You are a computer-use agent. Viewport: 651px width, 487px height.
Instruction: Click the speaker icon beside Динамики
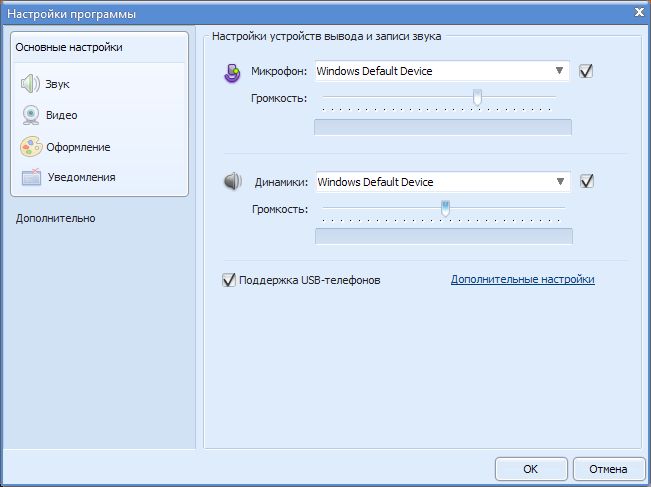click(x=232, y=182)
